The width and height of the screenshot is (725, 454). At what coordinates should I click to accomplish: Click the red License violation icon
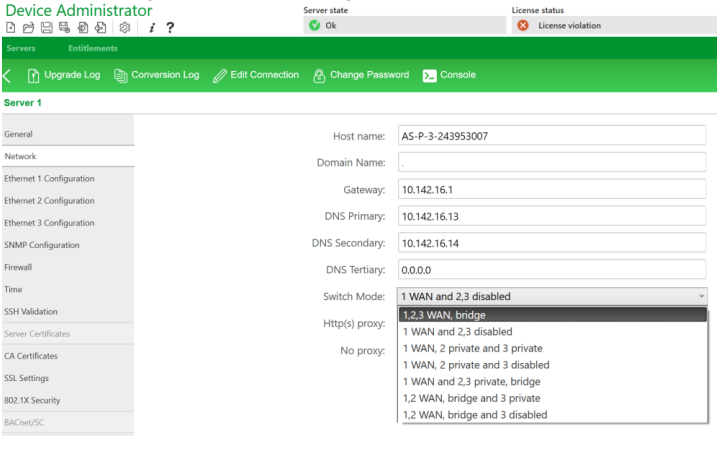click(523, 25)
